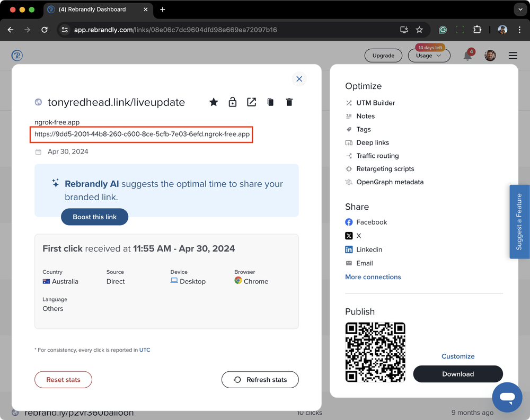This screenshot has width=530, height=420.
Task: Open Chrome three-dot menu
Action: pyautogui.click(x=519, y=30)
